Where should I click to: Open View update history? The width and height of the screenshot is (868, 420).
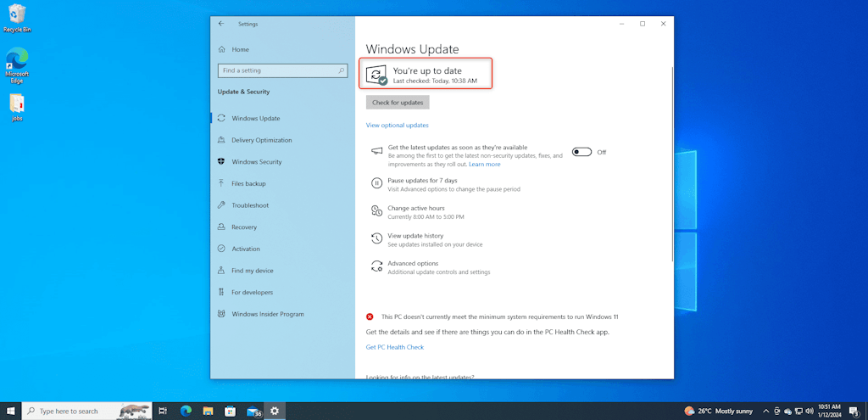point(415,236)
